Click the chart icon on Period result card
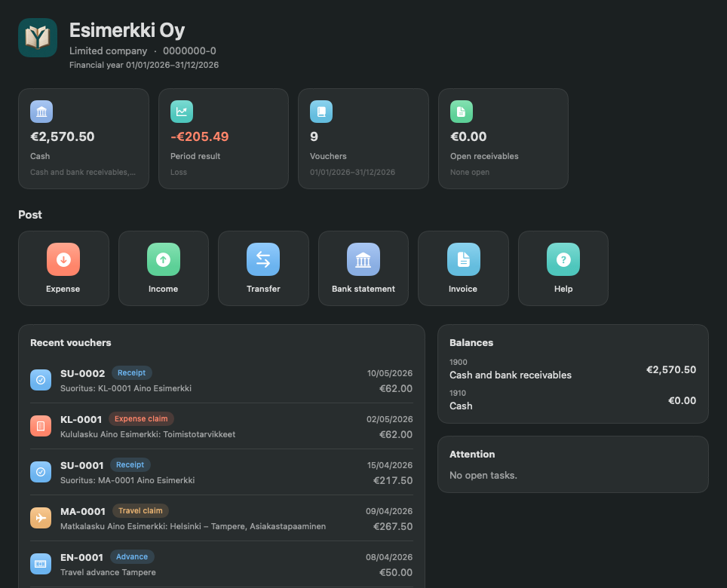Screen dimensions: 727x588 tap(182, 112)
